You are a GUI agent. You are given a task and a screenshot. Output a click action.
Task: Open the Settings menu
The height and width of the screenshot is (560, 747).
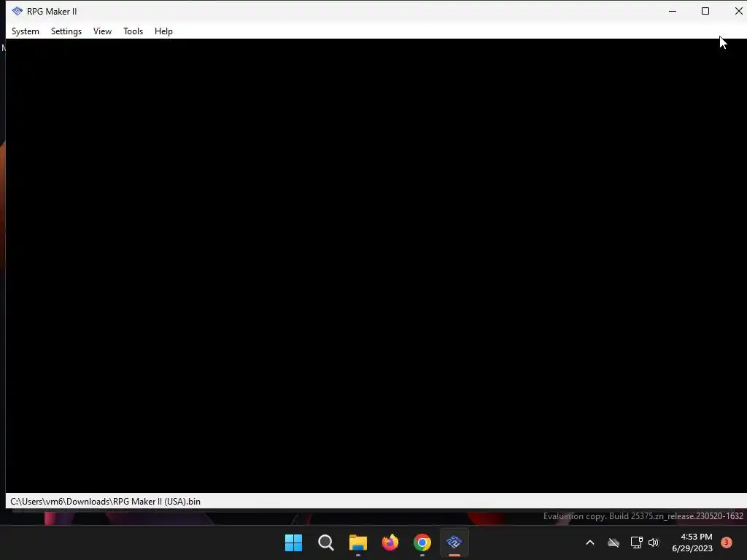click(x=66, y=31)
